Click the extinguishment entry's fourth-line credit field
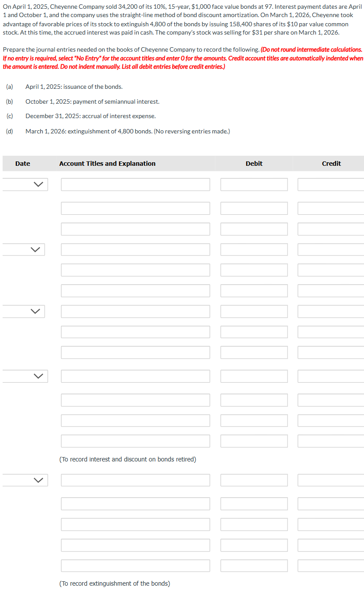 pos(331,545)
